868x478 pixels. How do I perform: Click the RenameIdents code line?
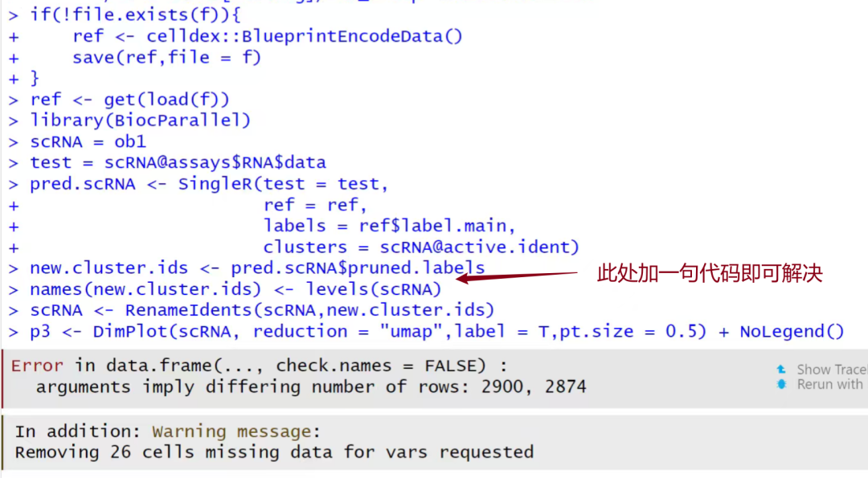(261, 310)
